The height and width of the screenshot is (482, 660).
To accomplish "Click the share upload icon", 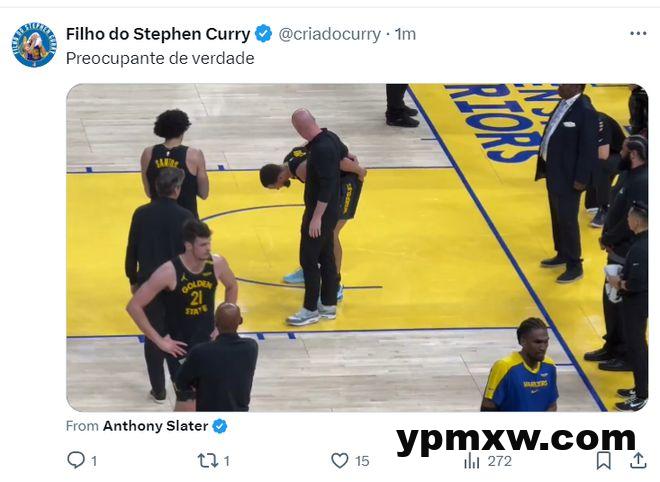I will [637, 460].
